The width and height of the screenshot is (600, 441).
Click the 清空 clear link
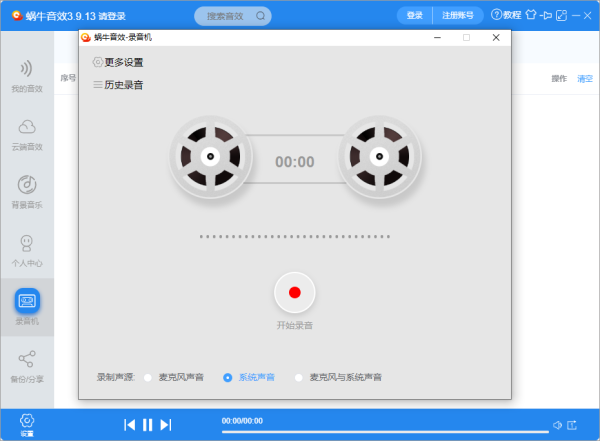pos(585,79)
